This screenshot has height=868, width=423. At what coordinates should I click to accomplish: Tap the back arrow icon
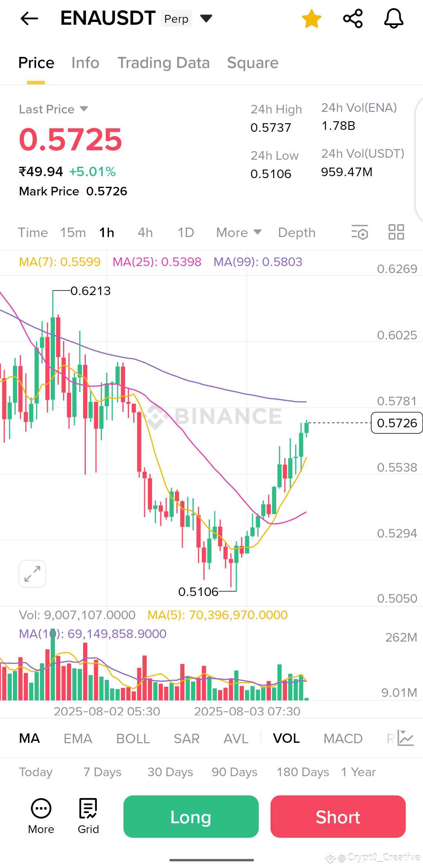29,18
